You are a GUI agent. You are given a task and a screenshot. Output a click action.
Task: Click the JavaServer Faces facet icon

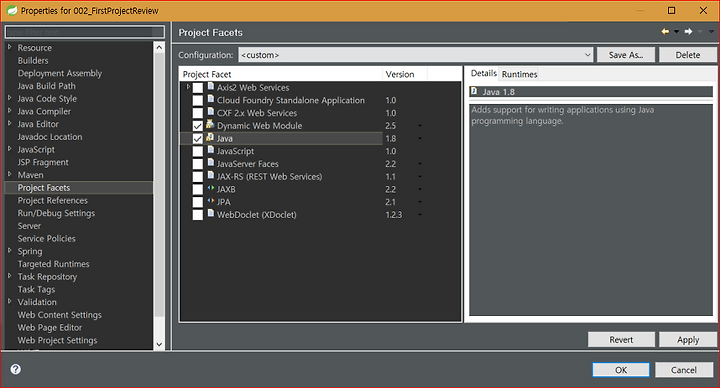click(211, 163)
